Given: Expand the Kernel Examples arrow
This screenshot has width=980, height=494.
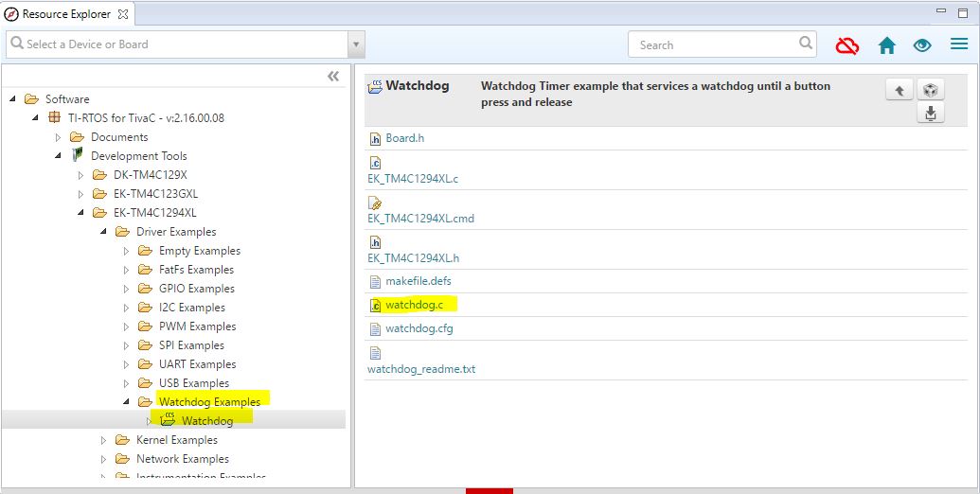Looking at the screenshot, I should 103,440.
